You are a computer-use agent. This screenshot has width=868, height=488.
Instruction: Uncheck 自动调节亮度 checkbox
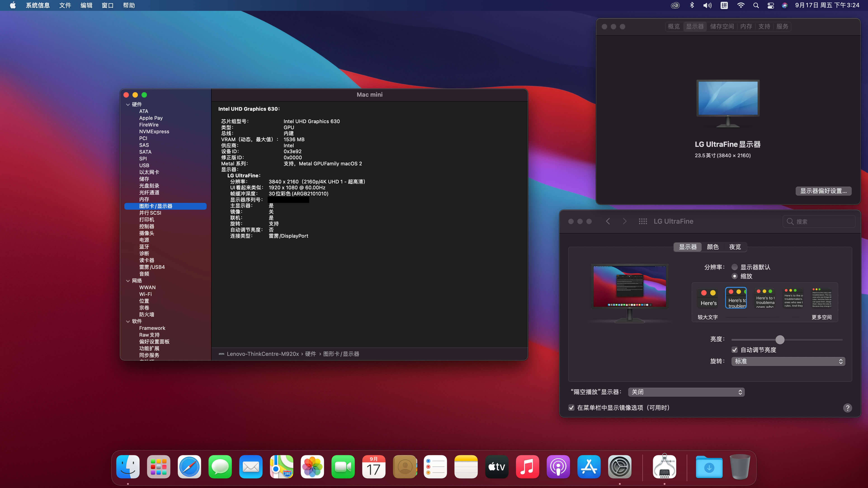pos(735,350)
